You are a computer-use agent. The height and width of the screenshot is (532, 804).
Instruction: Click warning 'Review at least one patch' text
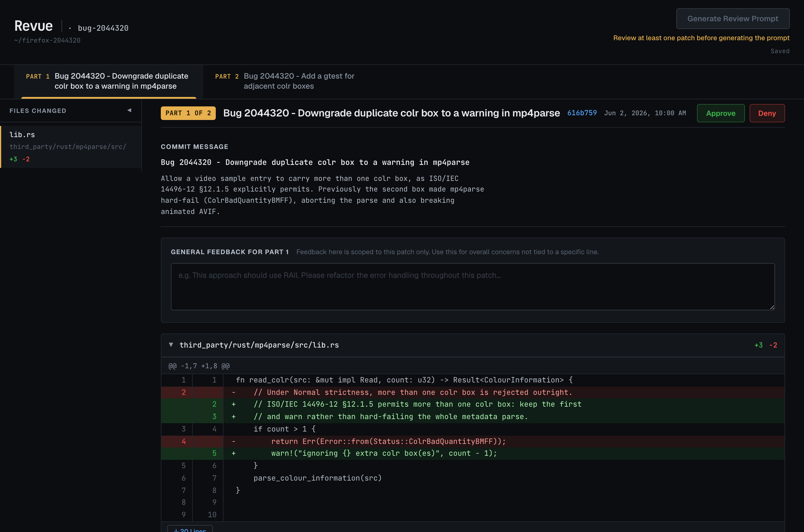pyautogui.click(x=701, y=38)
